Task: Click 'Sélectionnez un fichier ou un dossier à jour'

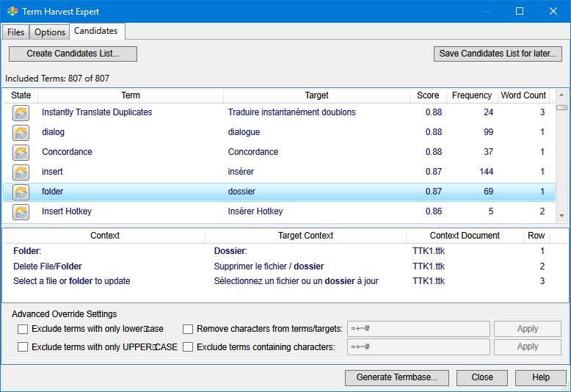Action: (296, 281)
